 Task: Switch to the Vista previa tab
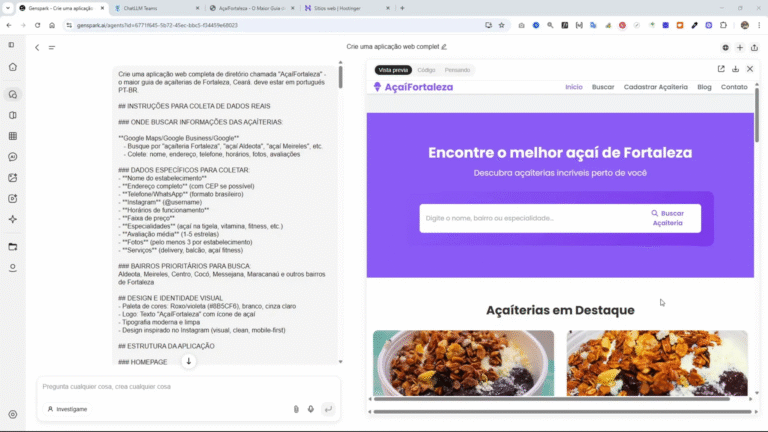point(393,70)
